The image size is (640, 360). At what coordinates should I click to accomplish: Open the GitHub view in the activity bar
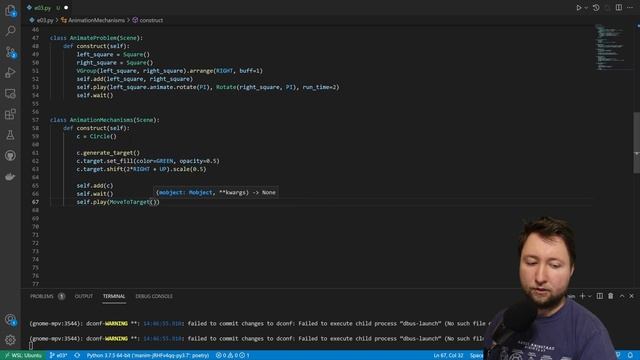pos(10,156)
